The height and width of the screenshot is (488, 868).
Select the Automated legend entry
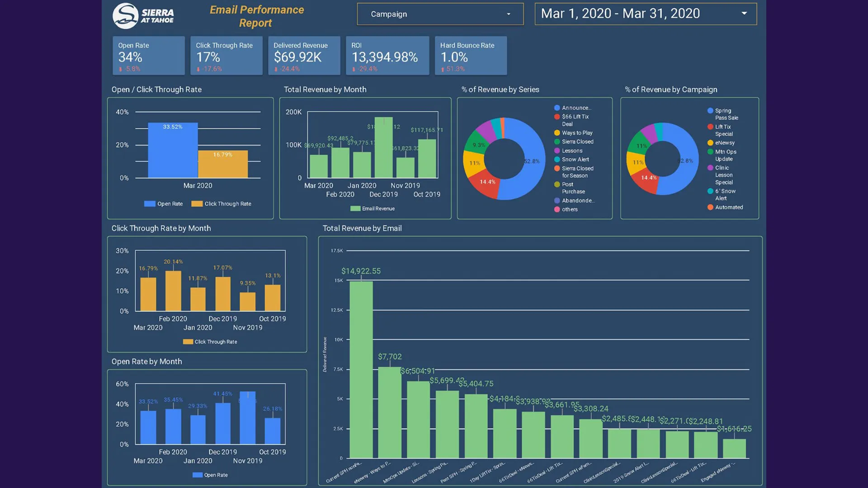[725, 207]
